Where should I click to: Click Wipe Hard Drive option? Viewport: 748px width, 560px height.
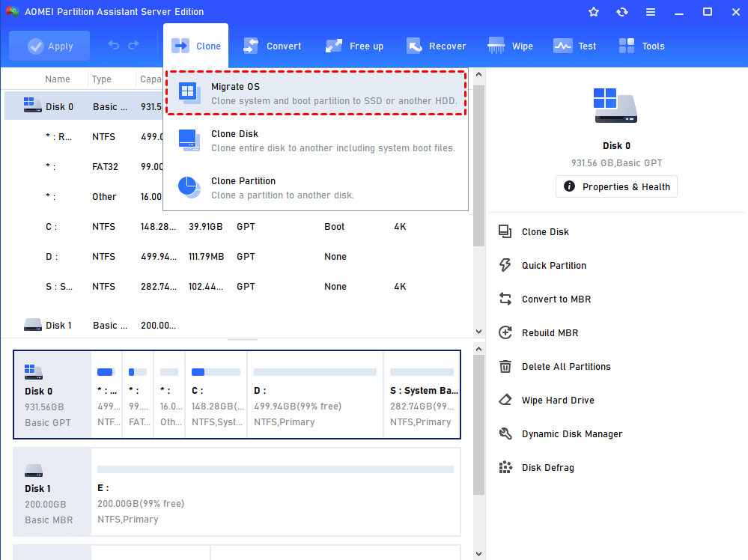coord(558,401)
